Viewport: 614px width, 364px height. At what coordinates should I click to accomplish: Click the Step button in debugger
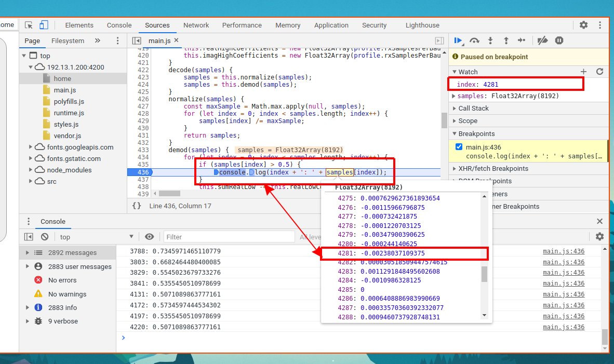[522, 41]
